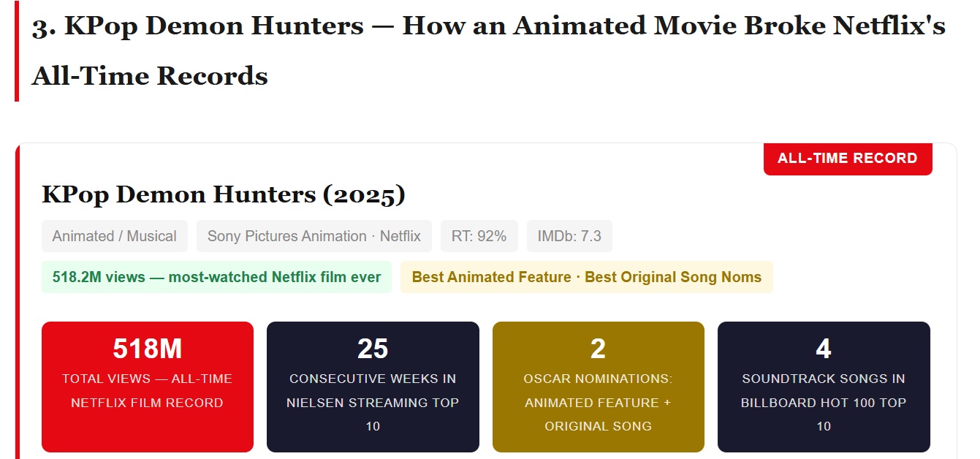This screenshot has width=980, height=459.
Task: Click the section heading about KPop Demon Hunters
Action: 488,26
